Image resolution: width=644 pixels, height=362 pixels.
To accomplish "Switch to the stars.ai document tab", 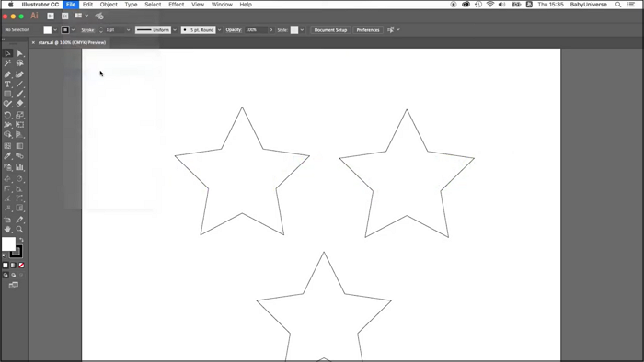I will (x=72, y=42).
